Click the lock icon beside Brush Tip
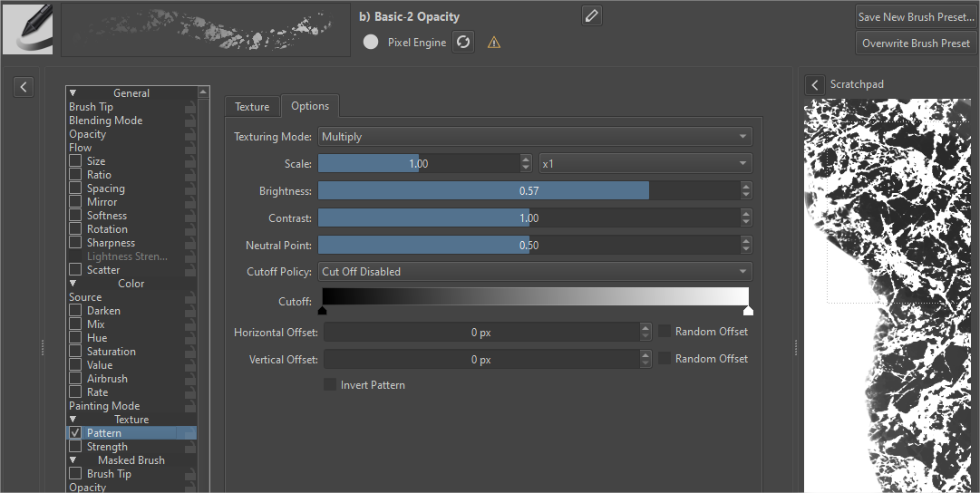The width and height of the screenshot is (980, 493). 190,107
